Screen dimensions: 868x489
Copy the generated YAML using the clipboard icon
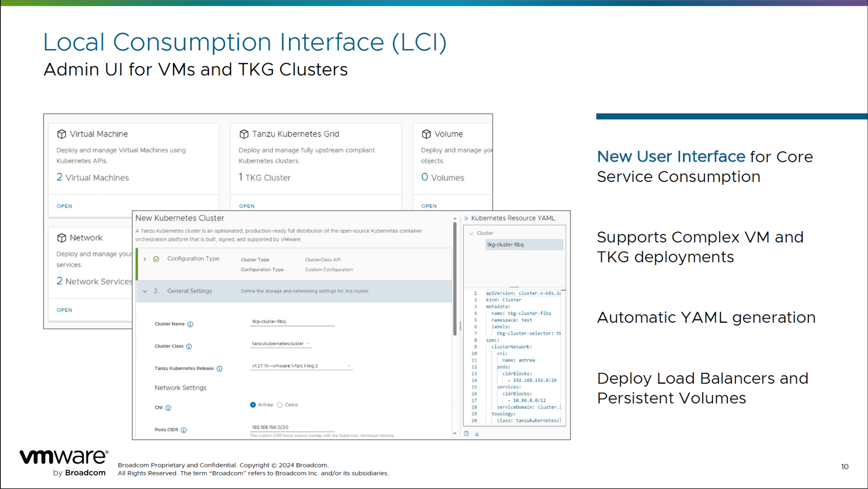click(466, 434)
